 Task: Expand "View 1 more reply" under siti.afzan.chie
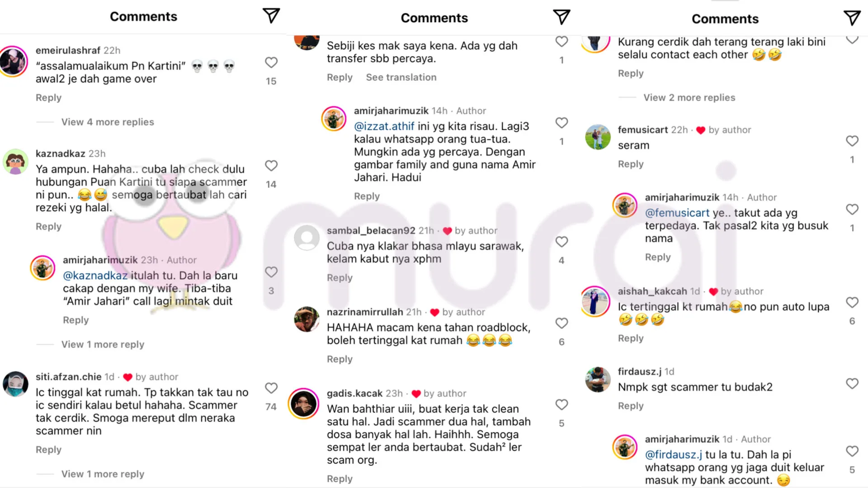[103, 474]
